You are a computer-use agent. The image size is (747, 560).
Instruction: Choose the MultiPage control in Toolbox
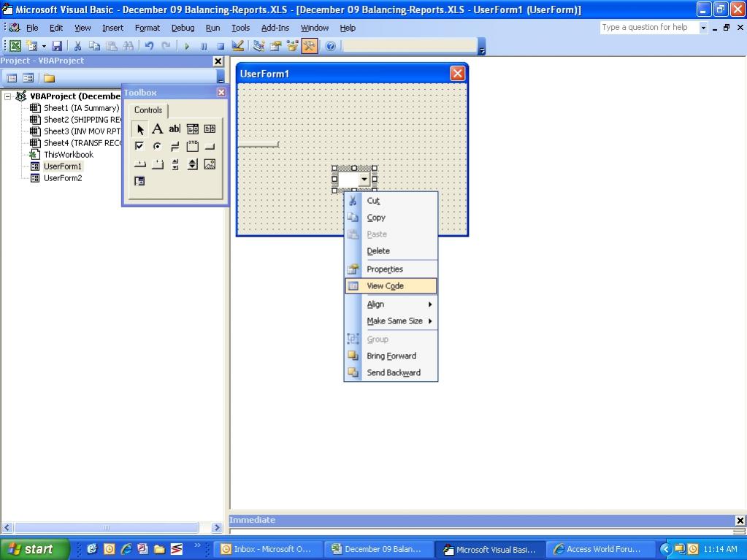(157, 164)
